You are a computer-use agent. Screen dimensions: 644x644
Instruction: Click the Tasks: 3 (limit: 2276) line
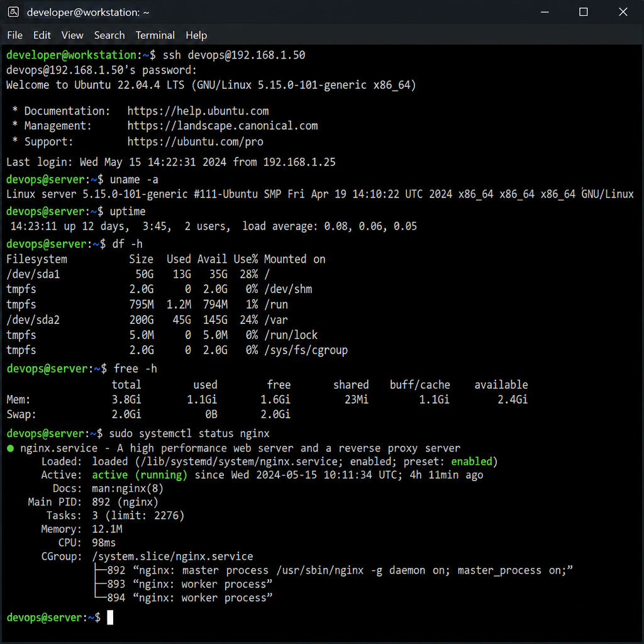[116, 516]
